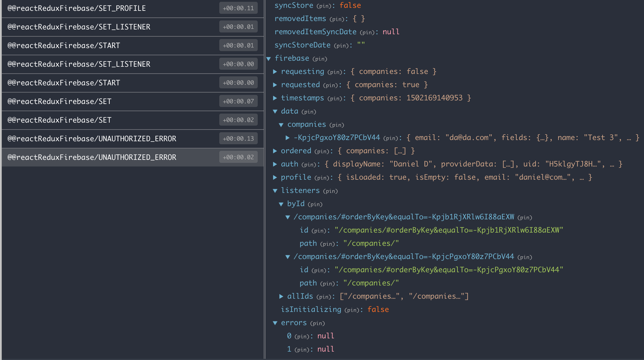The width and height of the screenshot is (644, 360).
Task: Expand the allIds array
Action: click(281, 296)
